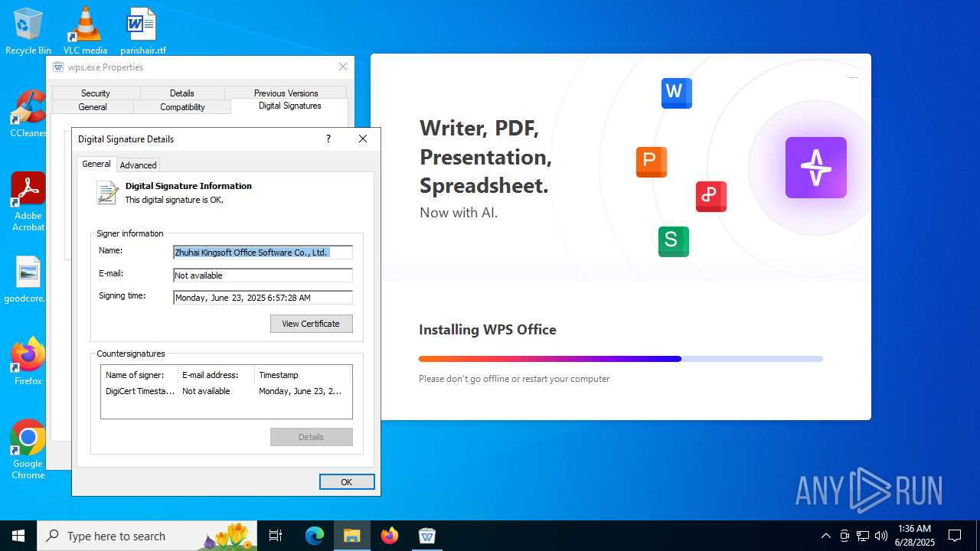Screen dimensions: 980x551
Task: Switch to WPS installer taskbar item
Action: click(427, 536)
